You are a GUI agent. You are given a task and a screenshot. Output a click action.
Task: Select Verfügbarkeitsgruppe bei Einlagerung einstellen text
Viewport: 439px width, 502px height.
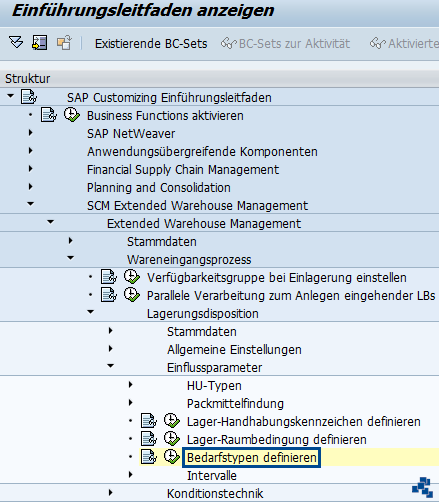[x=277, y=278]
